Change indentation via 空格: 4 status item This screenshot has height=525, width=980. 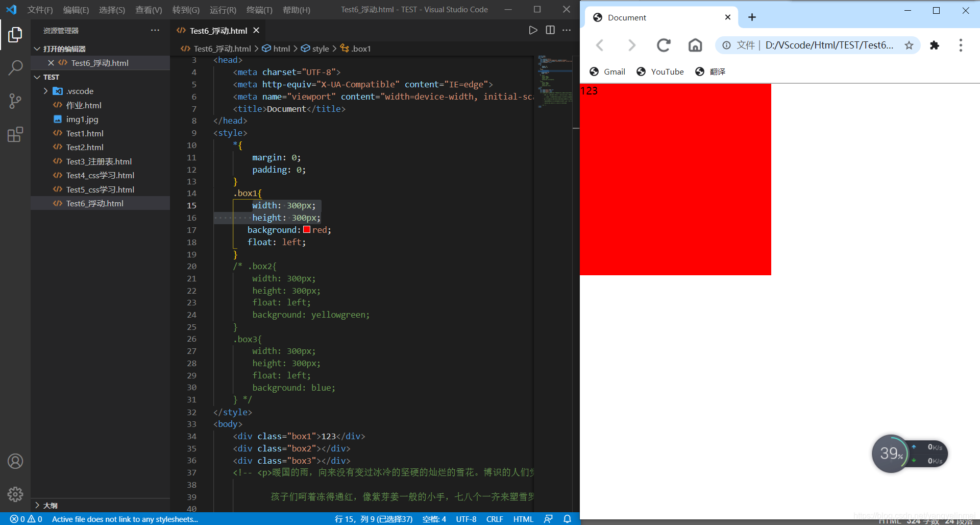coord(434,519)
